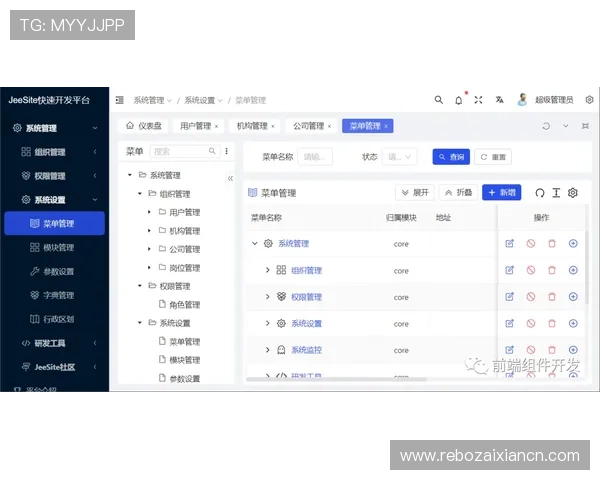Click the sidebar collapse menu icon in header
This screenshot has height=480, width=600.
pos(119,100)
